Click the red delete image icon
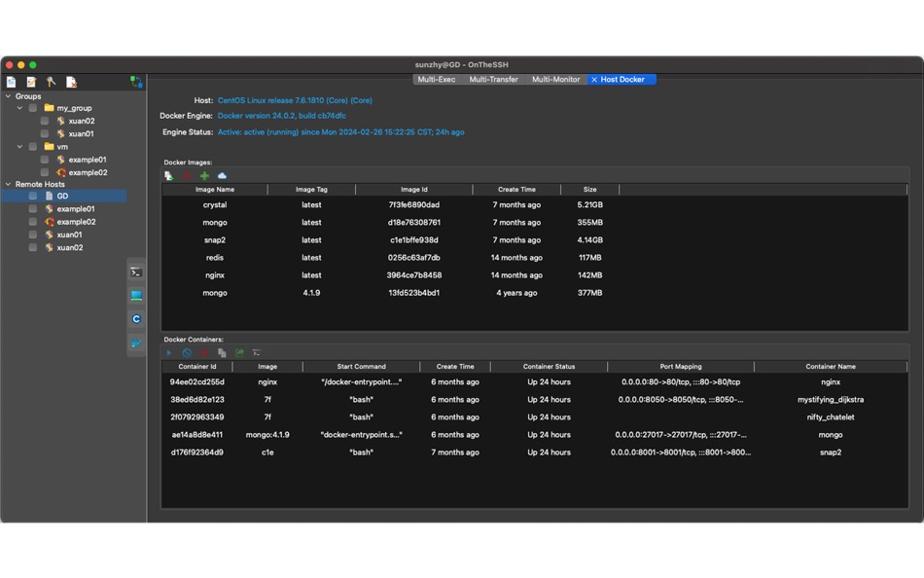This screenshot has height=578, width=924. [187, 176]
